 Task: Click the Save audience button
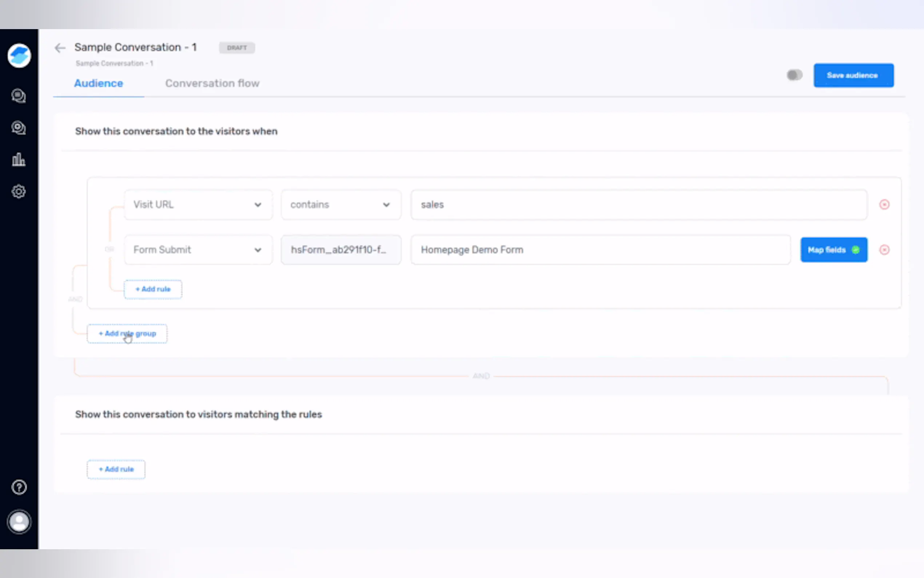pos(853,75)
